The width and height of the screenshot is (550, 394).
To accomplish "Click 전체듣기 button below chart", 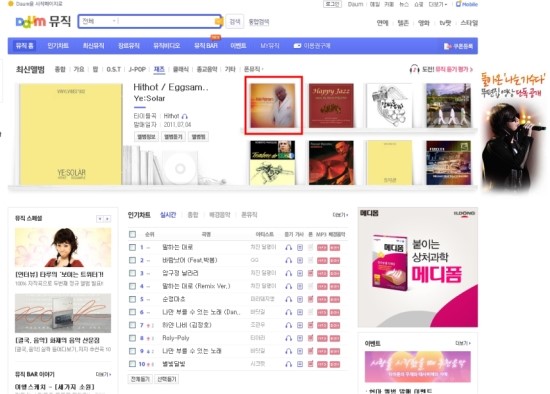I will coord(140,379).
